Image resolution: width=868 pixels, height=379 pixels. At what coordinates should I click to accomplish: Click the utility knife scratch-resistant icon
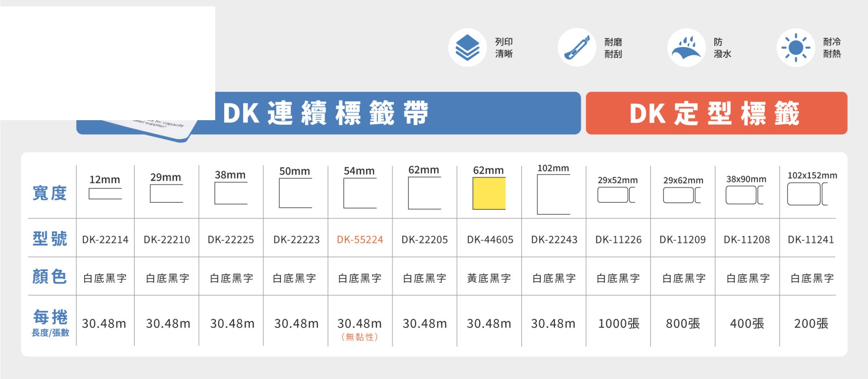point(577,48)
